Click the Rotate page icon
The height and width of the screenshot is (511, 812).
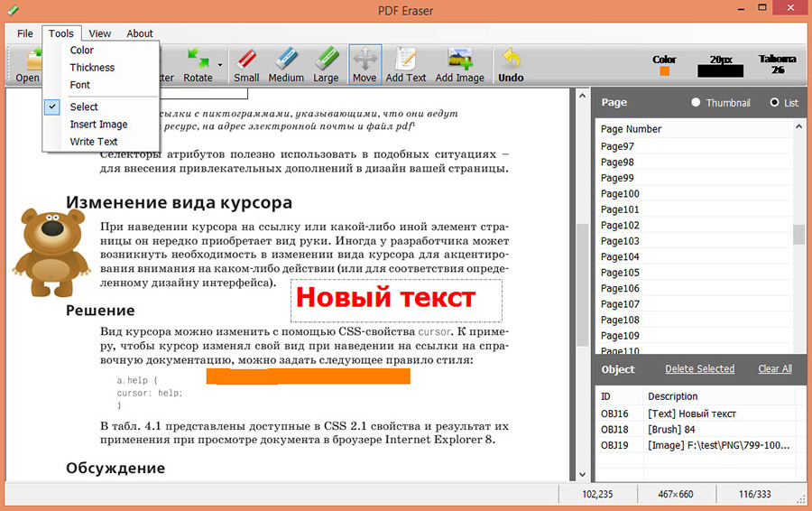[x=198, y=60]
